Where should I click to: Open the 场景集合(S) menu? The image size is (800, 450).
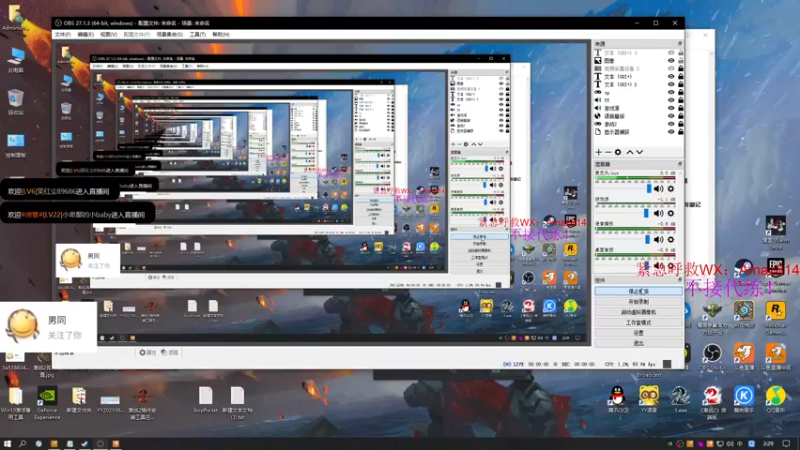click(169, 35)
